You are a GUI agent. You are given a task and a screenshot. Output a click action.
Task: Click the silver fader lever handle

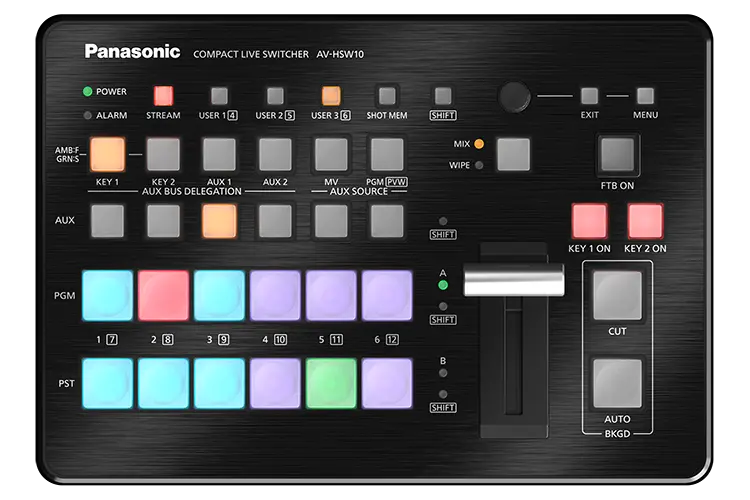(x=514, y=279)
